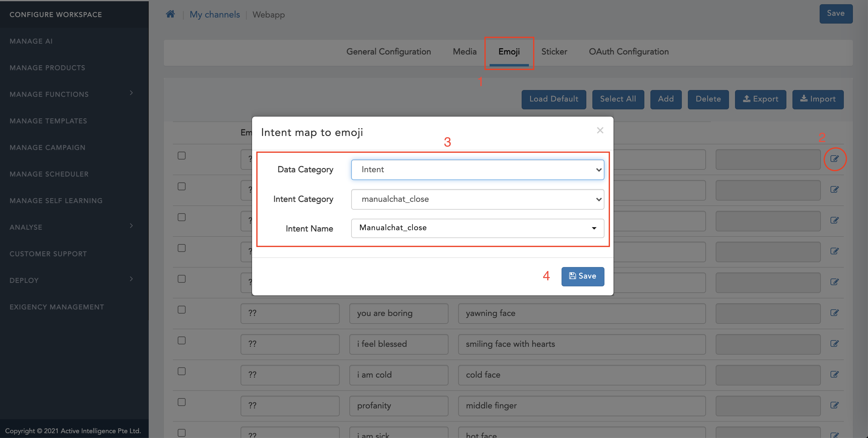Switch to the Media tab

coord(464,52)
